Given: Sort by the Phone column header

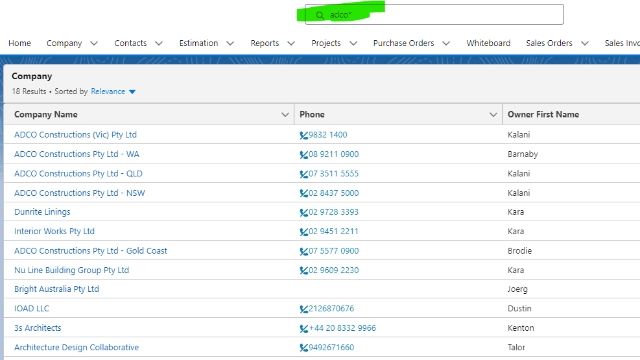Looking at the screenshot, I should (312, 115).
